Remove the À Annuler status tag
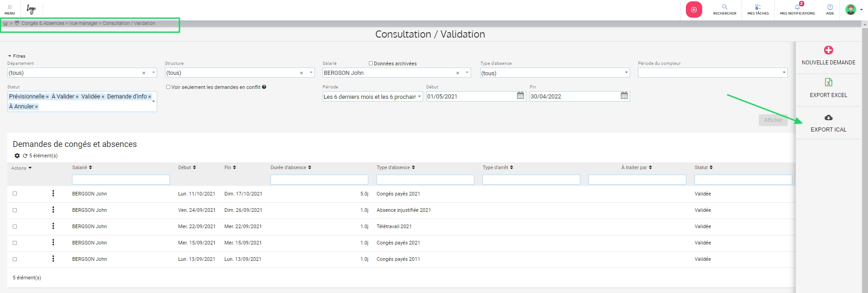The width and height of the screenshot is (868, 293). click(37, 107)
